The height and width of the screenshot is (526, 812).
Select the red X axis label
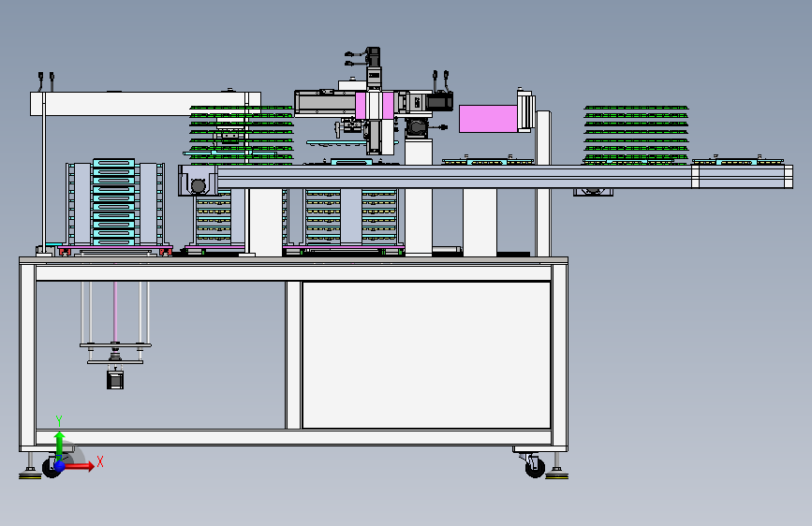100,461
